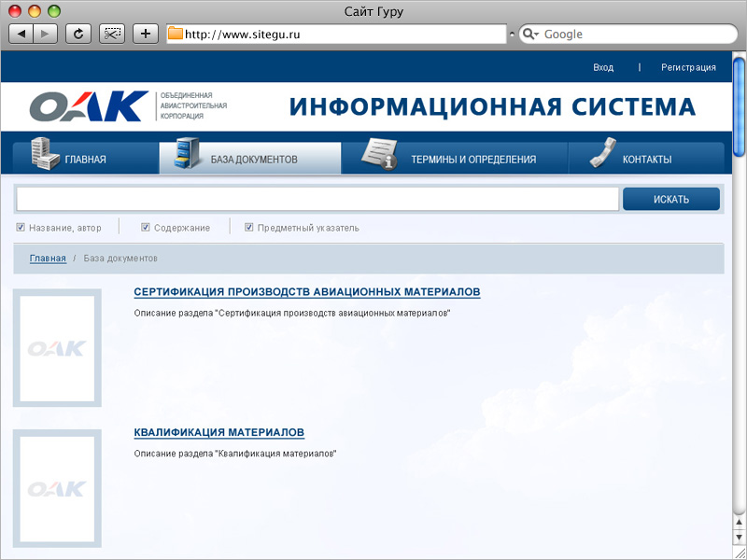Open the Google search magnifier dropdown

point(530,34)
